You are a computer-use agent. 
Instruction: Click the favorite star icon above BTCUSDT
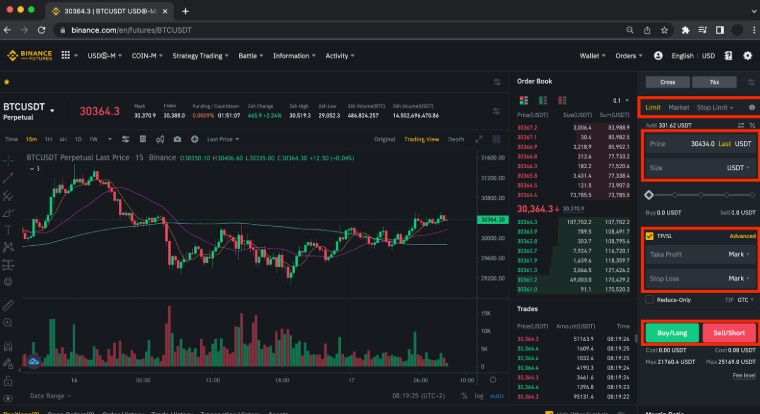(x=7, y=82)
